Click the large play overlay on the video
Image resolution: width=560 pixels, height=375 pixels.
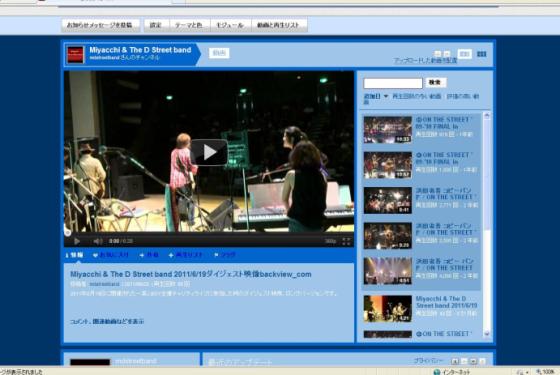coord(209,152)
